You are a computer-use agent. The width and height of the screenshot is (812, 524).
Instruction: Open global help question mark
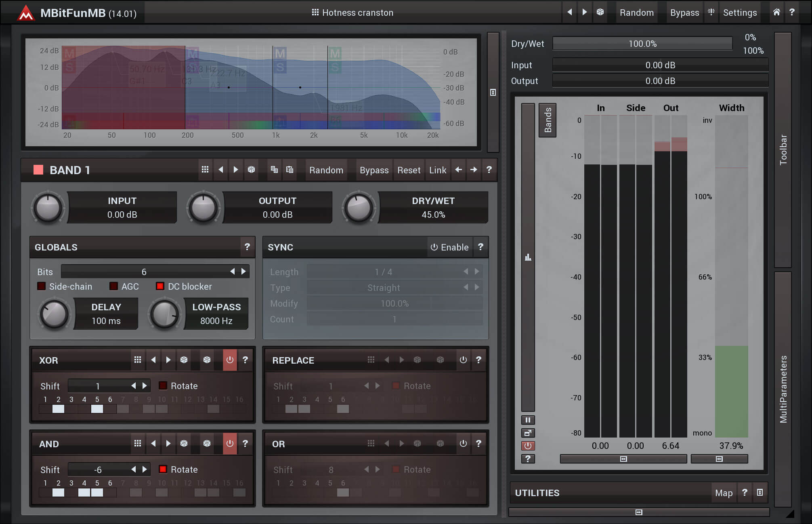[792, 12]
